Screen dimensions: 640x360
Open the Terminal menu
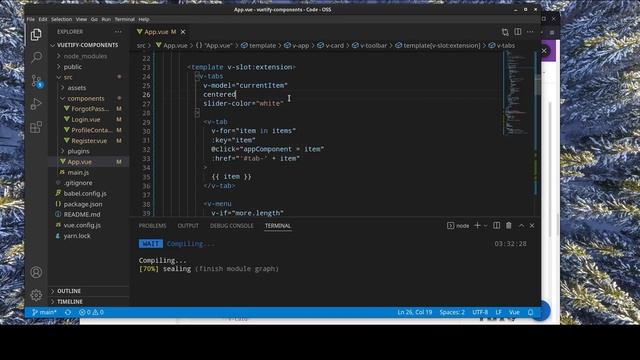click(x=124, y=19)
